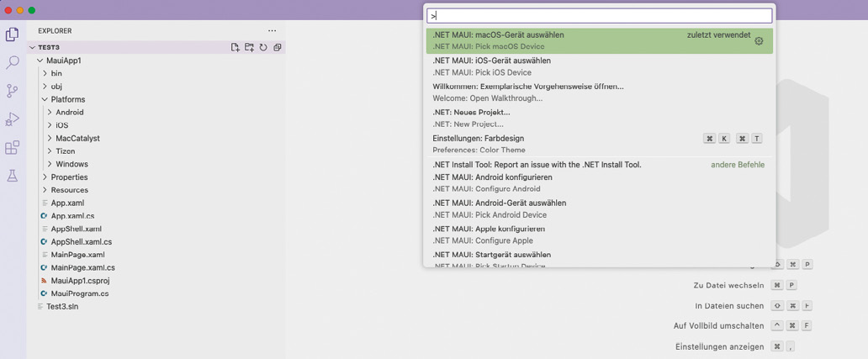
Task: Click the C# icon of MainPage.xaml.cs
Action: (44, 267)
